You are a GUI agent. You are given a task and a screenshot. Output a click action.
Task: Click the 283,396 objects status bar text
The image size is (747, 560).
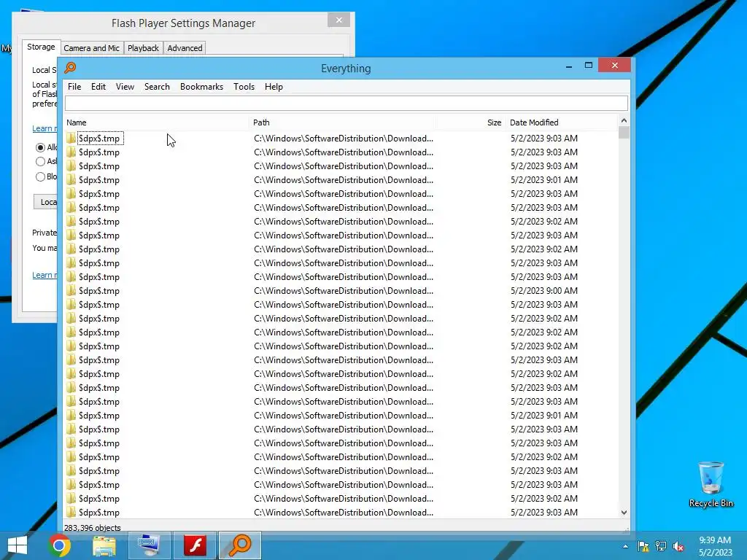click(93, 528)
